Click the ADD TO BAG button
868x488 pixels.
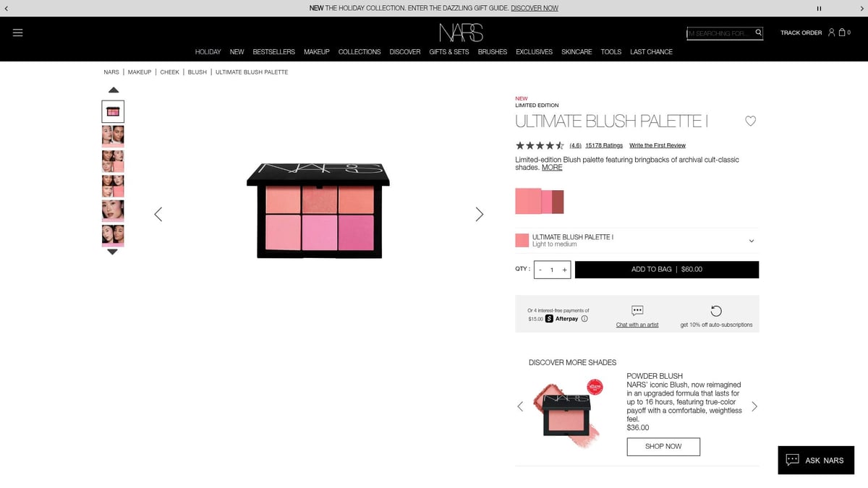[x=666, y=269]
